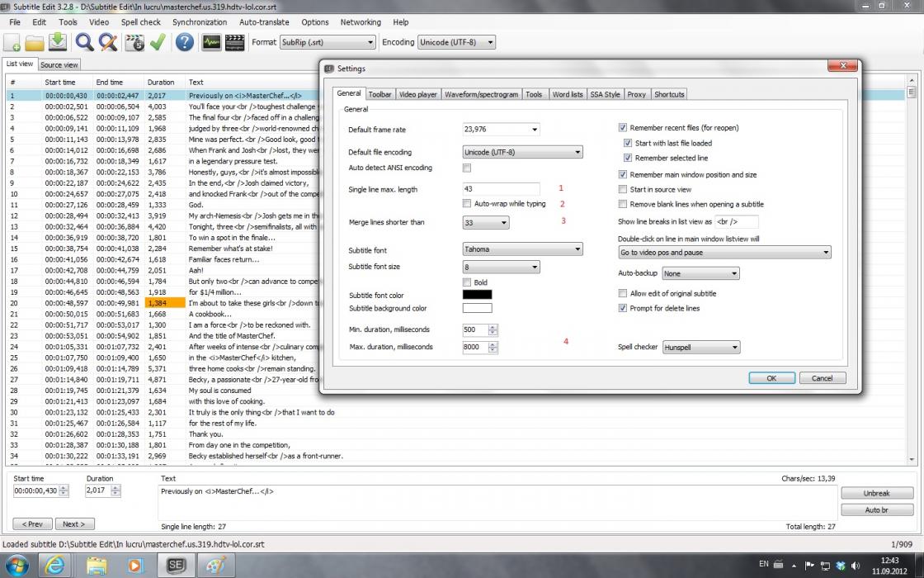
Task: Open the Replace tool icon
Action: (108, 42)
